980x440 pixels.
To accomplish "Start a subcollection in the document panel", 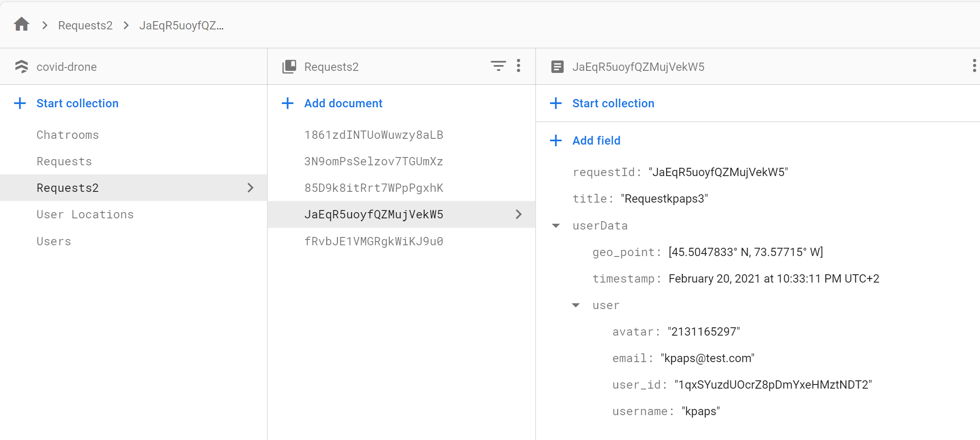I will pos(613,103).
